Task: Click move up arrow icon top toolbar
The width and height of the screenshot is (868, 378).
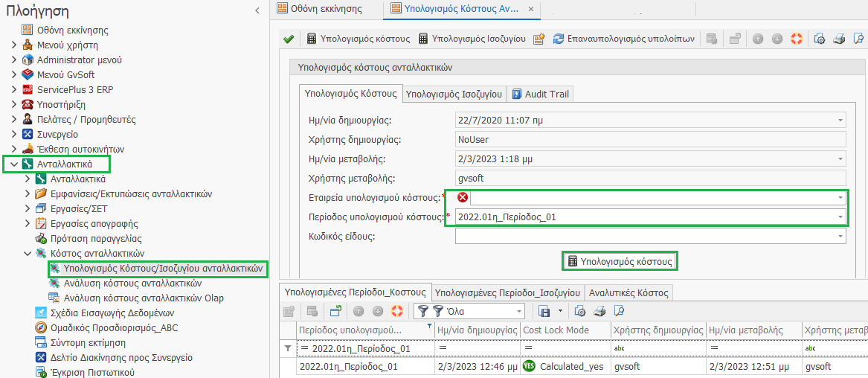Action: 759,39
